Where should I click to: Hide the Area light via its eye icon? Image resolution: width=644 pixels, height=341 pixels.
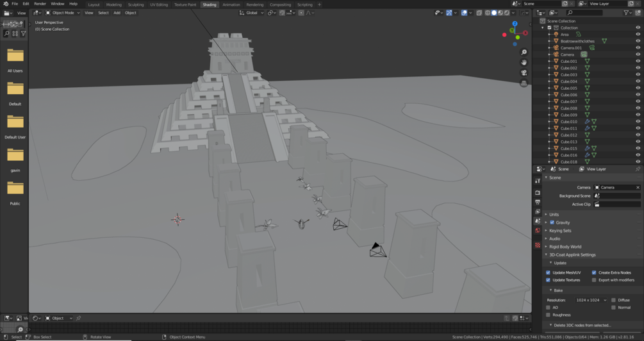point(638,35)
